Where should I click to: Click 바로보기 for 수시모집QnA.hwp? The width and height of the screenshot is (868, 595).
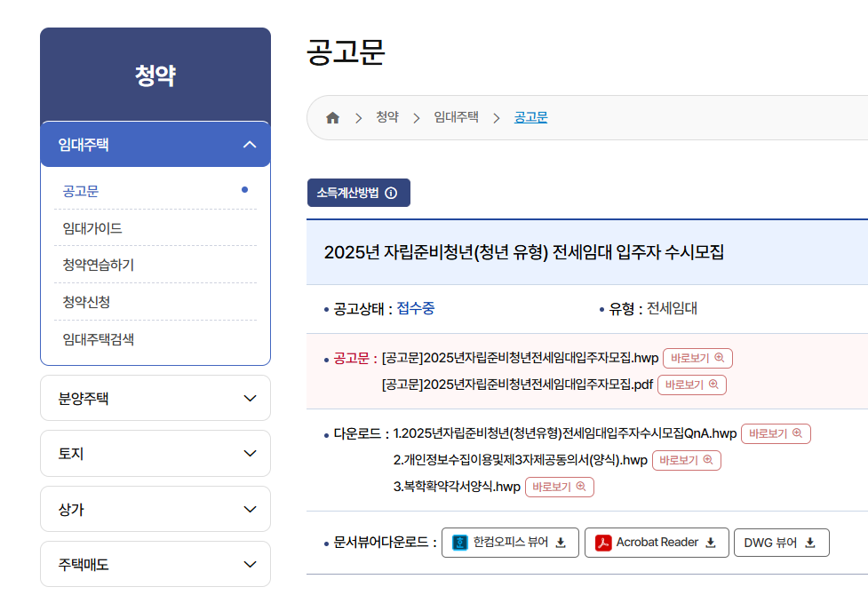776,433
